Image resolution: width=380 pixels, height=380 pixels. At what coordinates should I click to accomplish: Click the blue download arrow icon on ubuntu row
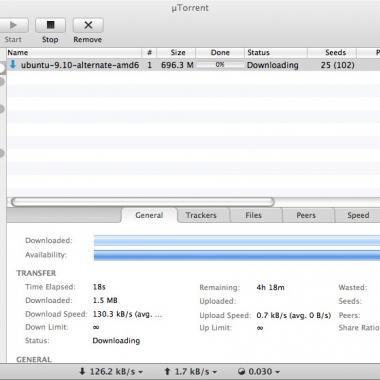point(13,64)
